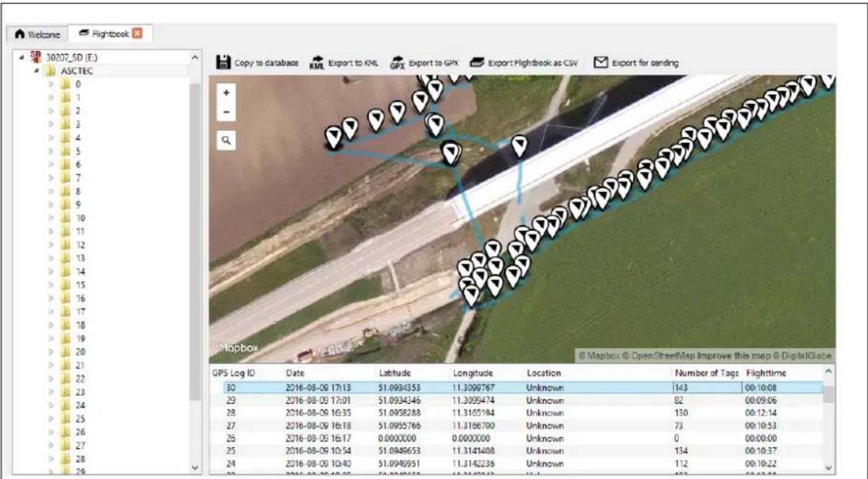Click the flighttime value 00:12:14
The image size is (868, 479).
(x=762, y=412)
